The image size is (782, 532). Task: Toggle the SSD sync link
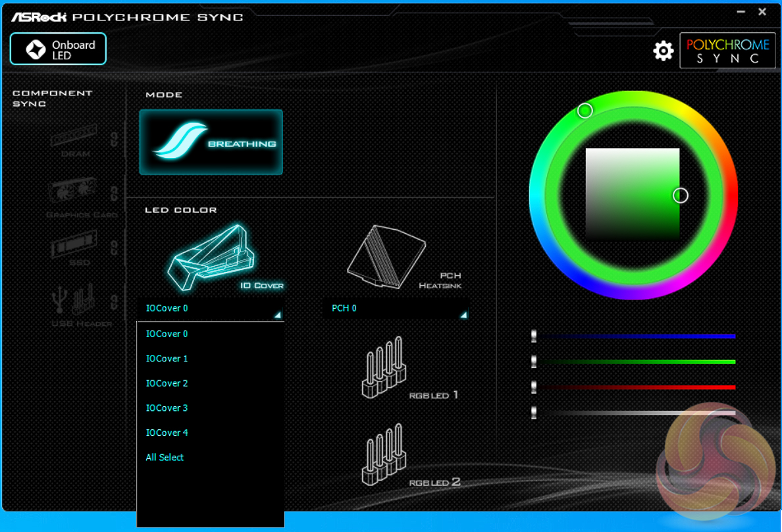point(115,248)
